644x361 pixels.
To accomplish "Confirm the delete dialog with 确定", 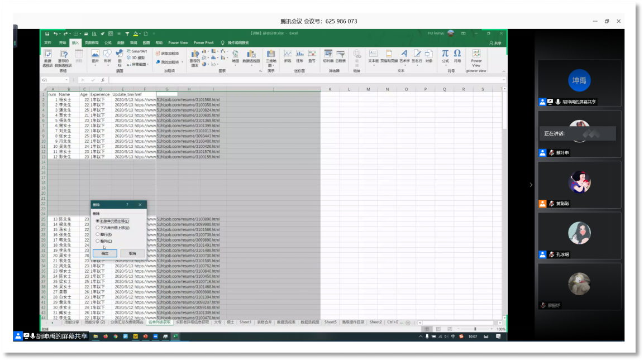I will [x=104, y=253].
